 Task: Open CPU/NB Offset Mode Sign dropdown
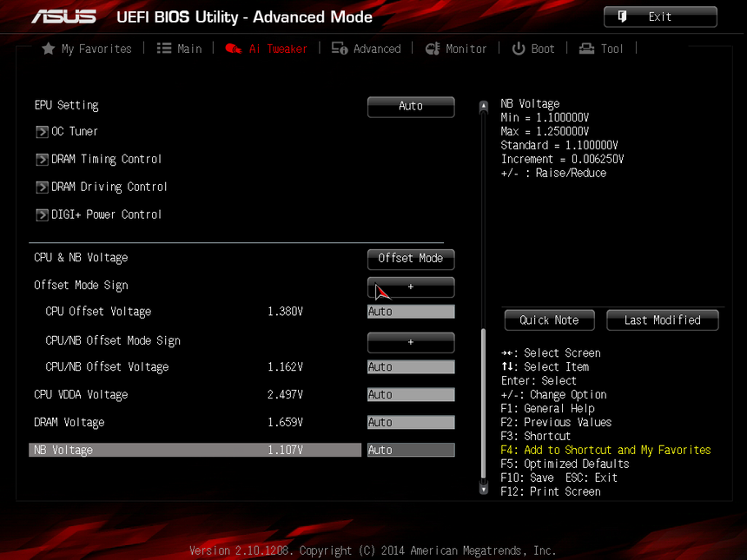click(x=411, y=342)
